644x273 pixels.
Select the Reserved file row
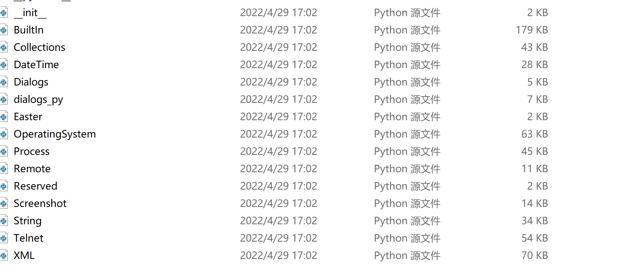point(36,186)
